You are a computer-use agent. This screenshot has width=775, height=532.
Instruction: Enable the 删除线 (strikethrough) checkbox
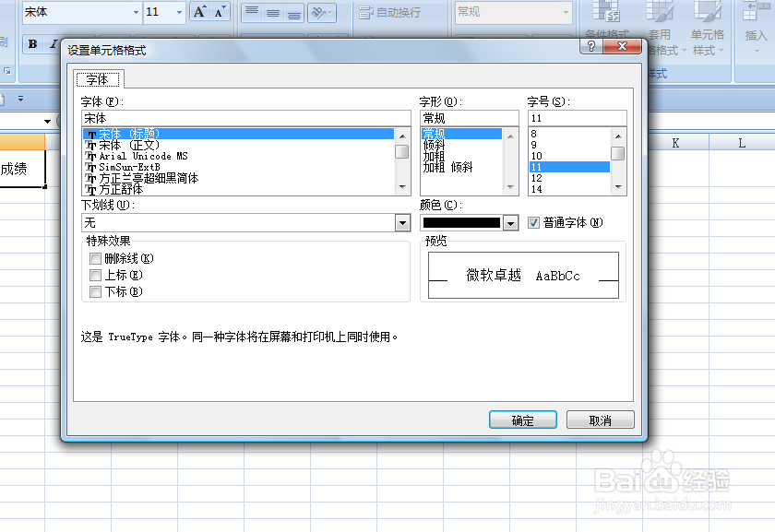coord(95,258)
